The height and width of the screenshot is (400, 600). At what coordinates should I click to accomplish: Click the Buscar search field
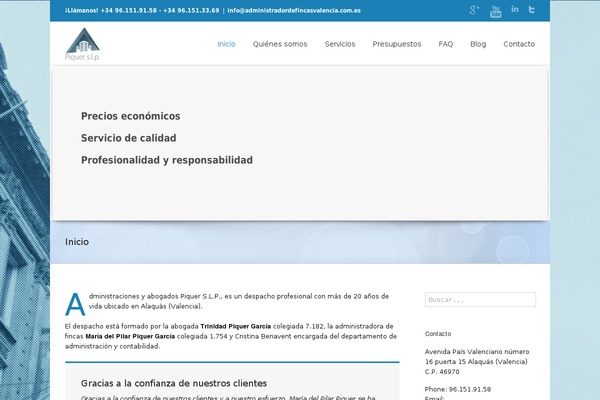pos(480,300)
